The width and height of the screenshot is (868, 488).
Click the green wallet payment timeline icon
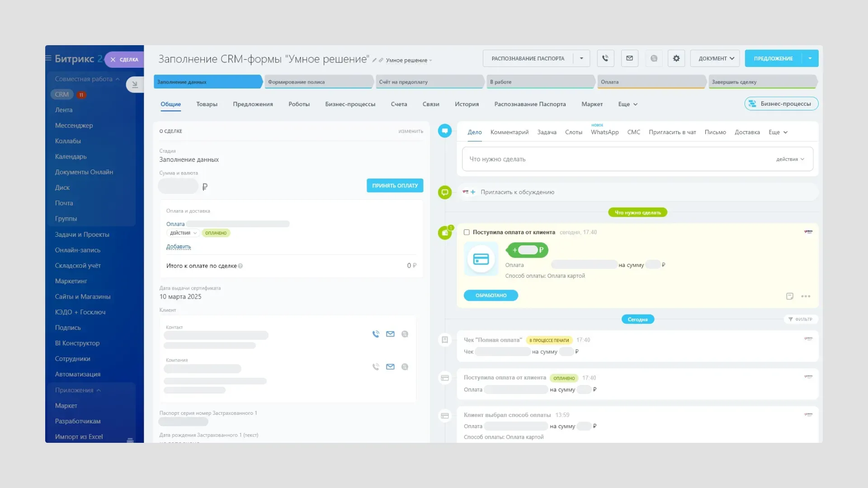[445, 233]
